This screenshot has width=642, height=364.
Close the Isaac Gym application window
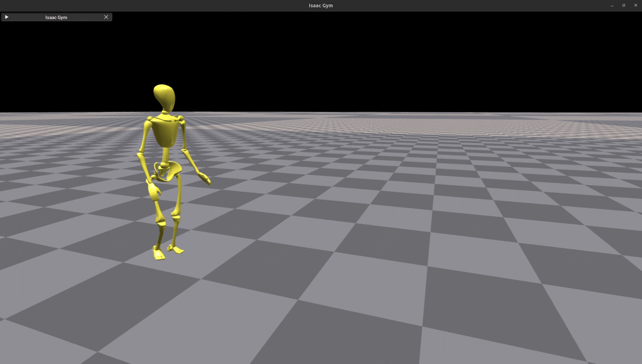pyautogui.click(x=635, y=5)
